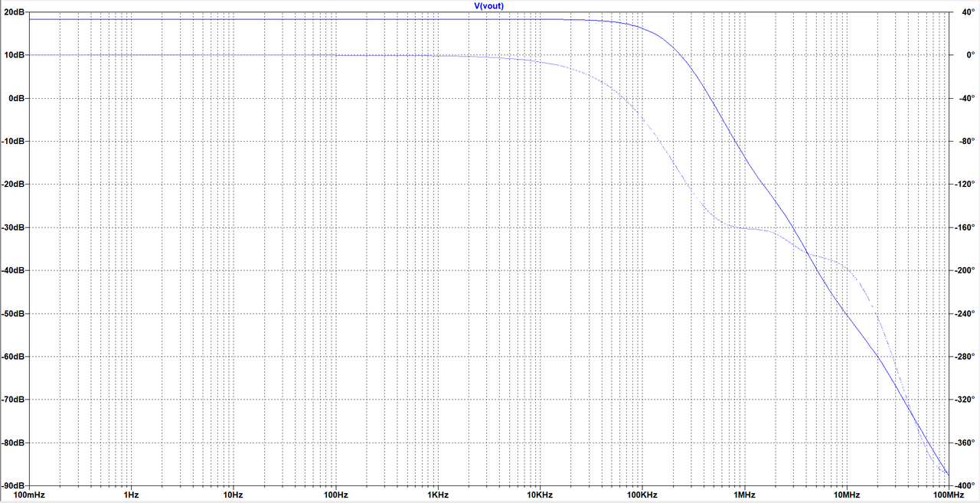This screenshot has height=503, width=980.
Task: Click the -80dB magnitude axis label
Action: [12, 443]
